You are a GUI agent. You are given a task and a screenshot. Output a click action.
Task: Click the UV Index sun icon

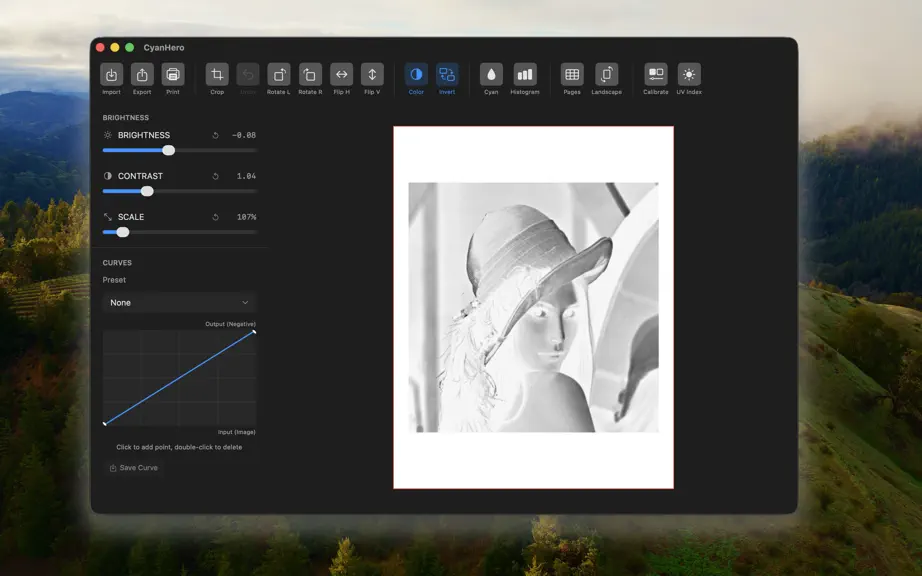click(689, 75)
